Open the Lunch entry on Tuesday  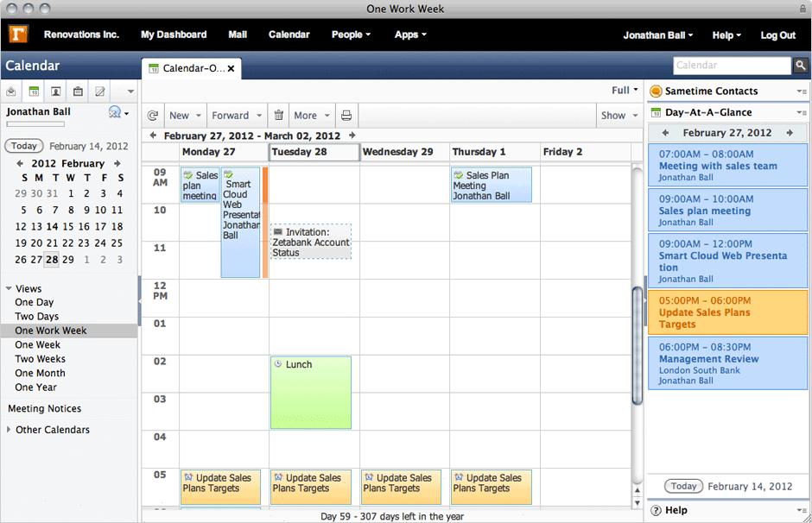pos(311,393)
